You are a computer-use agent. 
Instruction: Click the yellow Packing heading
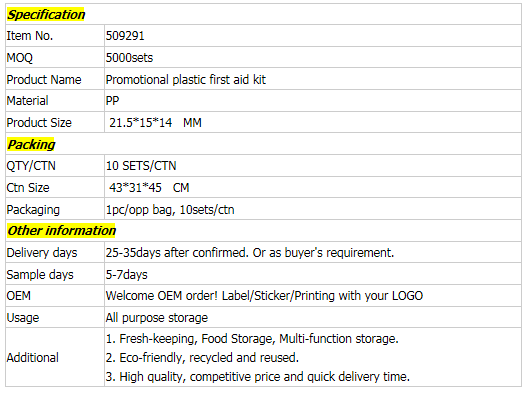(31, 144)
